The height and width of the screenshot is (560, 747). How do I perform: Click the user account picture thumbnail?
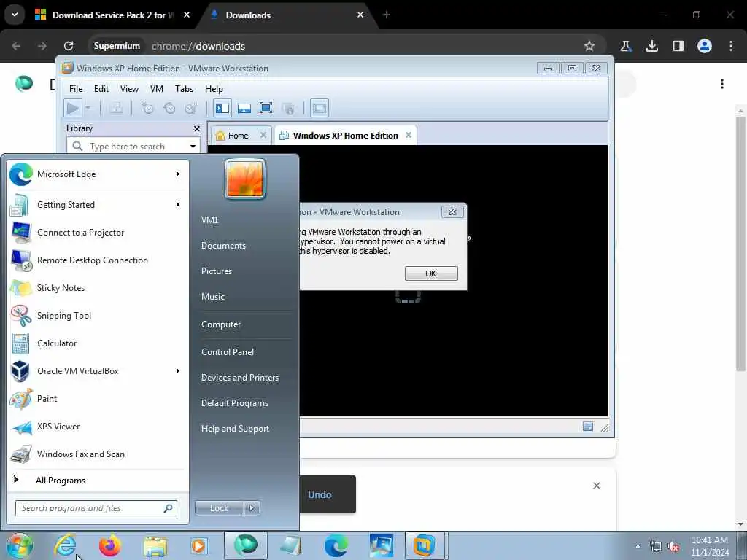245,179
